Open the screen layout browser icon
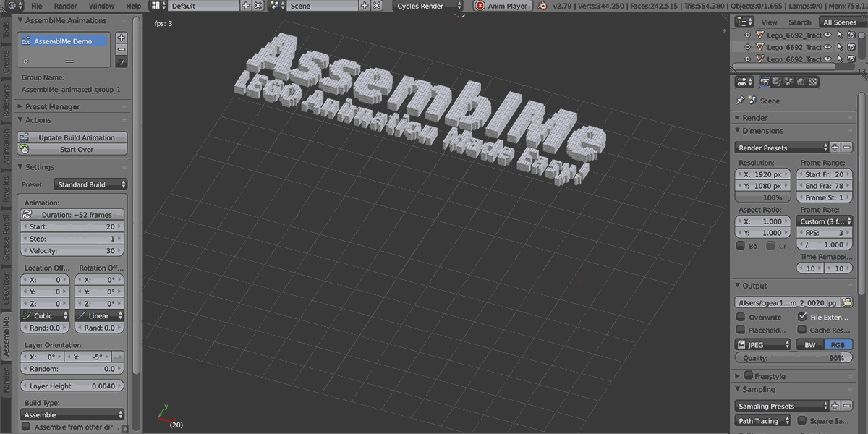Viewport: 868px width, 434px height. 159,6
